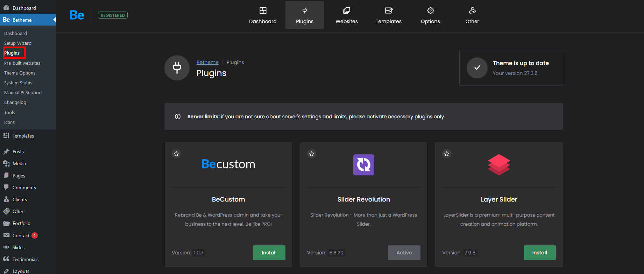Open Pre-built websites in sidebar
The image size is (644, 274).
click(x=22, y=63)
